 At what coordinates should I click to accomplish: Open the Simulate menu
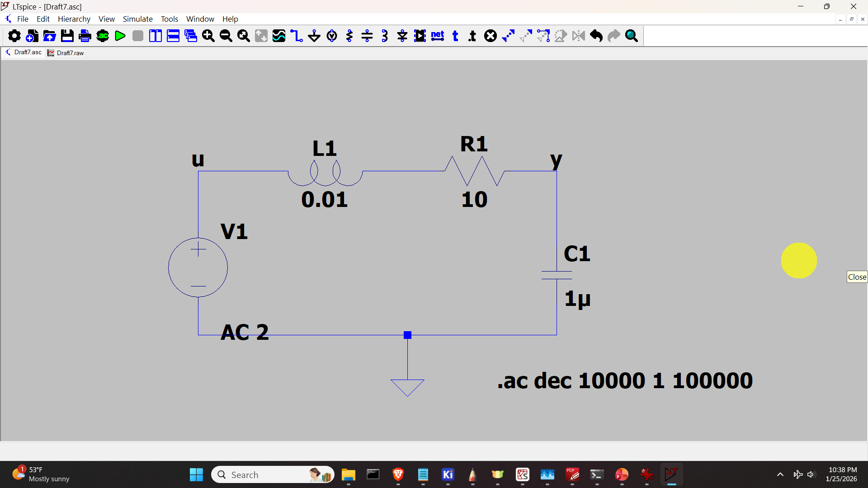pos(137,19)
